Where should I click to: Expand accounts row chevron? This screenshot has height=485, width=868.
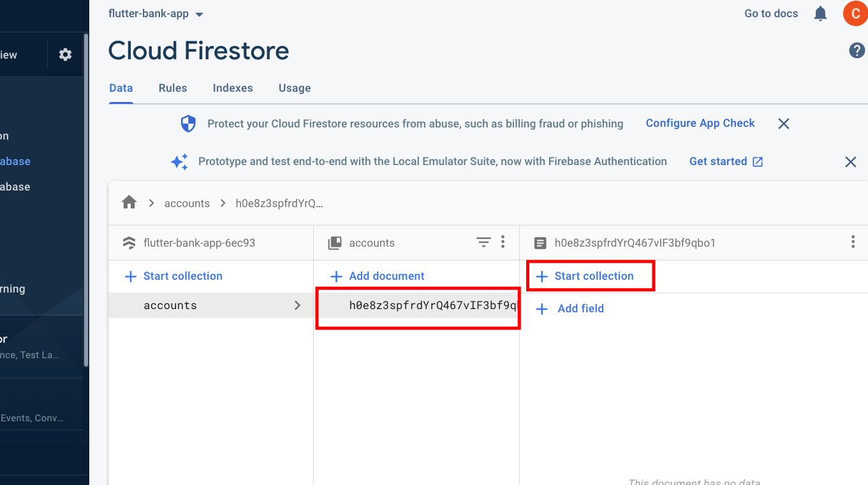tap(297, 305)
